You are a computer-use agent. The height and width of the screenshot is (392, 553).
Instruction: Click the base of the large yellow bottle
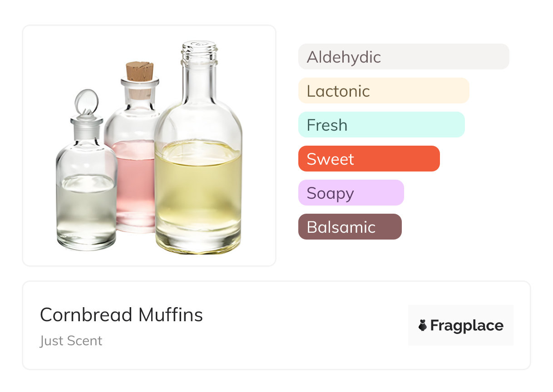pyautogui.click(x=198, y=245)
